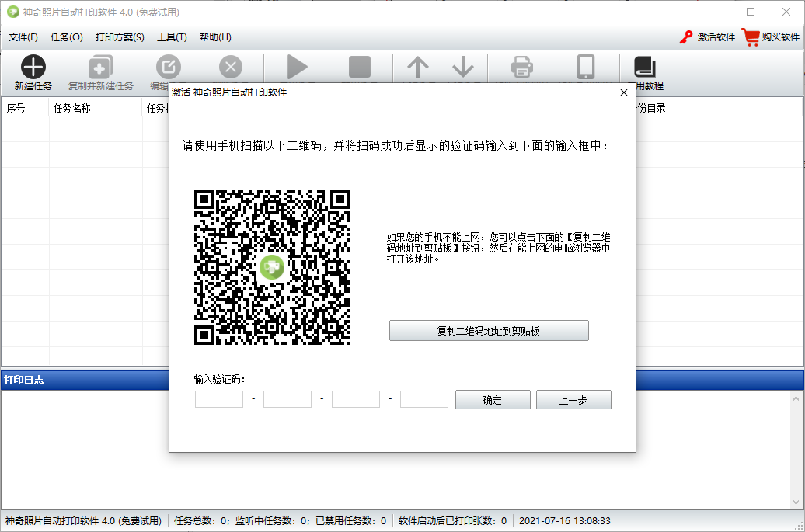Click the QR code image
This screenshot has width=805, height=532.
coord(272,266)
